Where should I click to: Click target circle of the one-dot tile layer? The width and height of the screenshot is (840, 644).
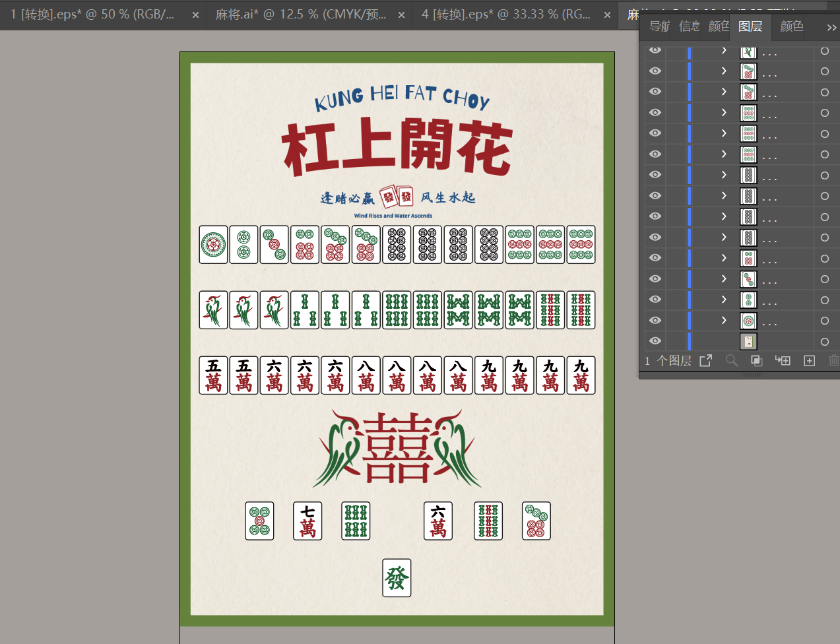[824, 321]
